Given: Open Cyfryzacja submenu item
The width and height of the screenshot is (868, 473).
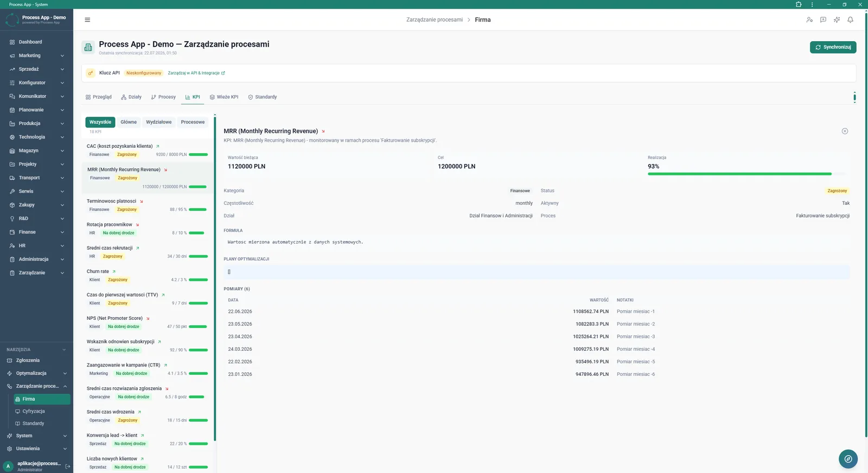Looking at the screenshot, I should [x=41, y=411].
